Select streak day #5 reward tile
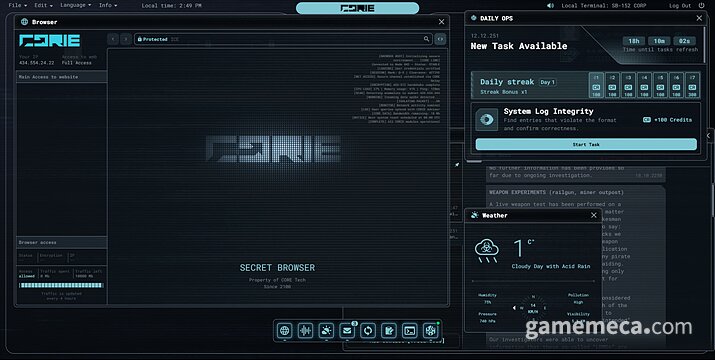Image resolution: width=715 pixels, height=360 pixels. coord(660,85)
